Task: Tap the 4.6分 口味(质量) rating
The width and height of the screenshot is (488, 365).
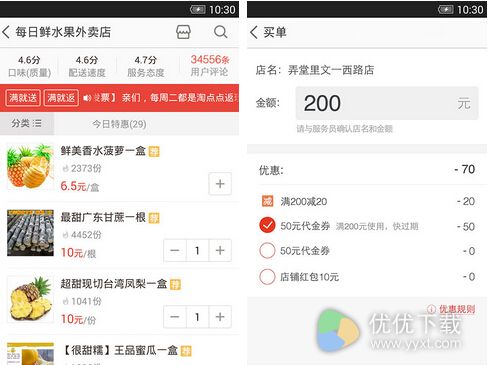Action: click(x=29, y=66)
